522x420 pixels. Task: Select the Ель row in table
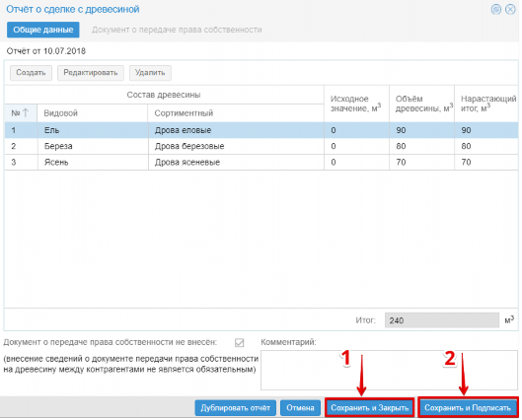tap(261, 130)
